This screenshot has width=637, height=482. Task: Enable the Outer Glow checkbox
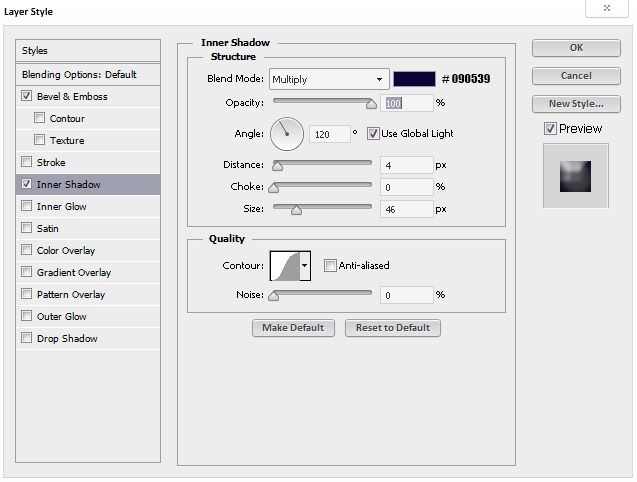pyautogui.click(x=26, y=315)
